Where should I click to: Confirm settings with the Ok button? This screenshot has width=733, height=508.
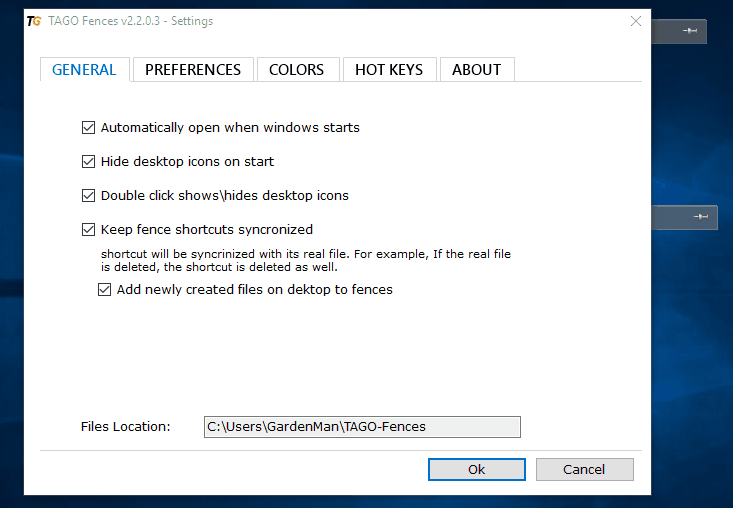477,469
